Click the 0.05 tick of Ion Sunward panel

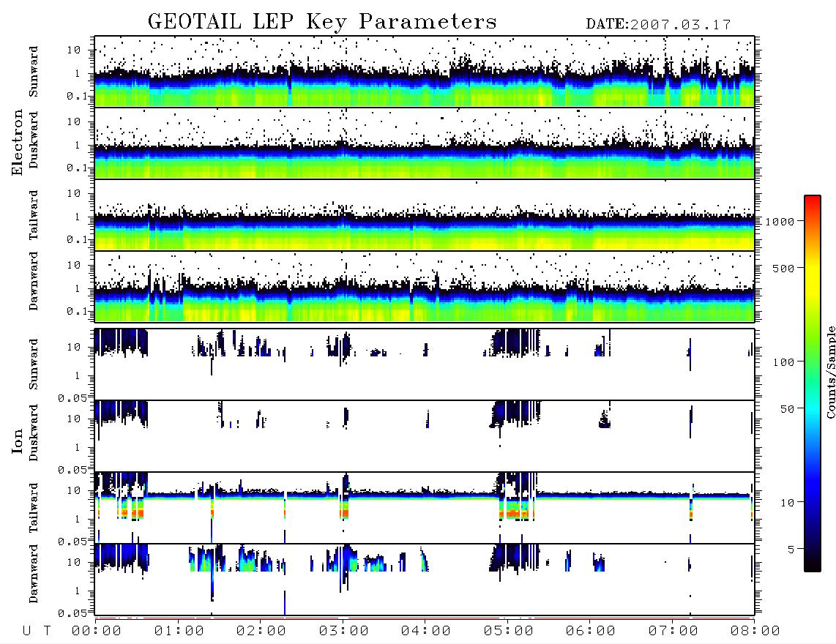pyautogui.click(x=72, y=397)
